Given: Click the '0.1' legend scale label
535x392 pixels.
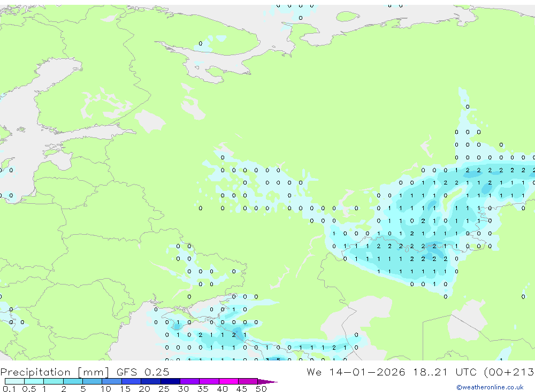Looking at the screenshot, I should (x=9, y=389).
